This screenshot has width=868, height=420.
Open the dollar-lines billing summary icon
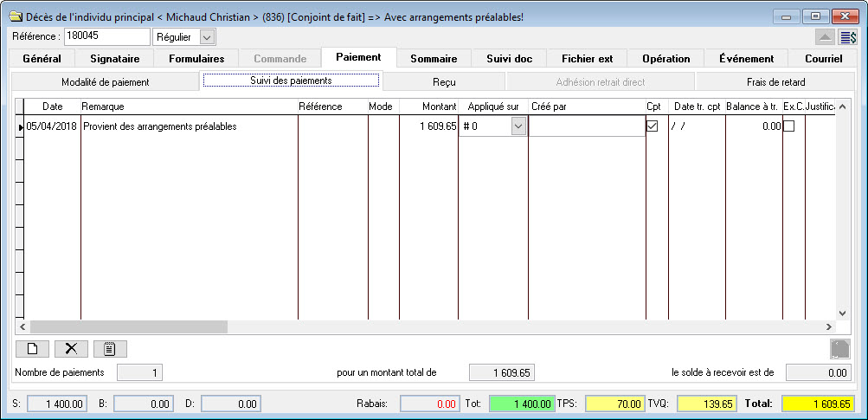tap(848, 37)
